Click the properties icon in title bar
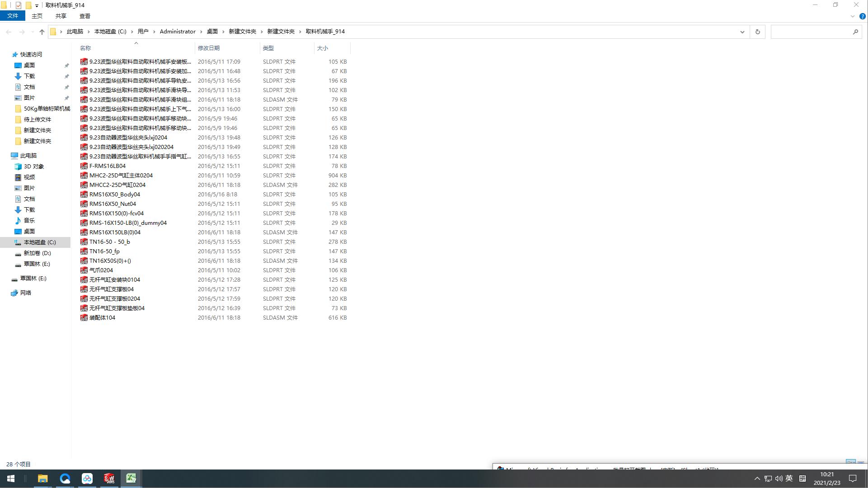868x488 pixels. tap(19, 5)
